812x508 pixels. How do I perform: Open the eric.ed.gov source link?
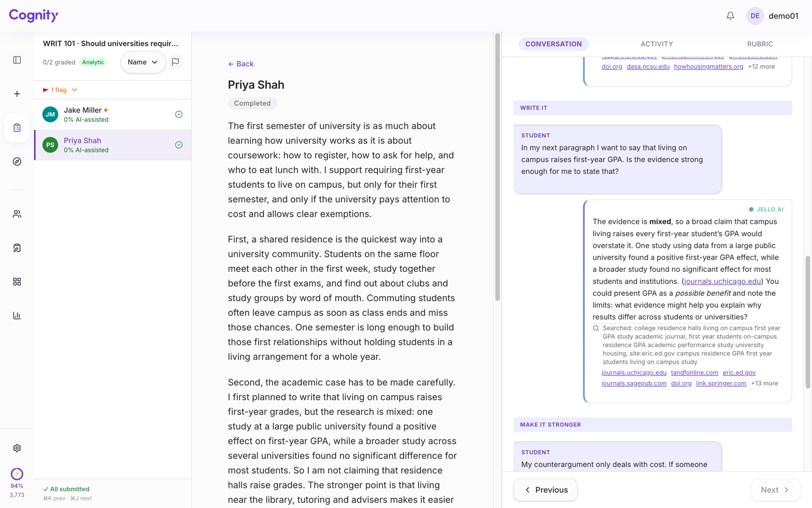[739, 373]
